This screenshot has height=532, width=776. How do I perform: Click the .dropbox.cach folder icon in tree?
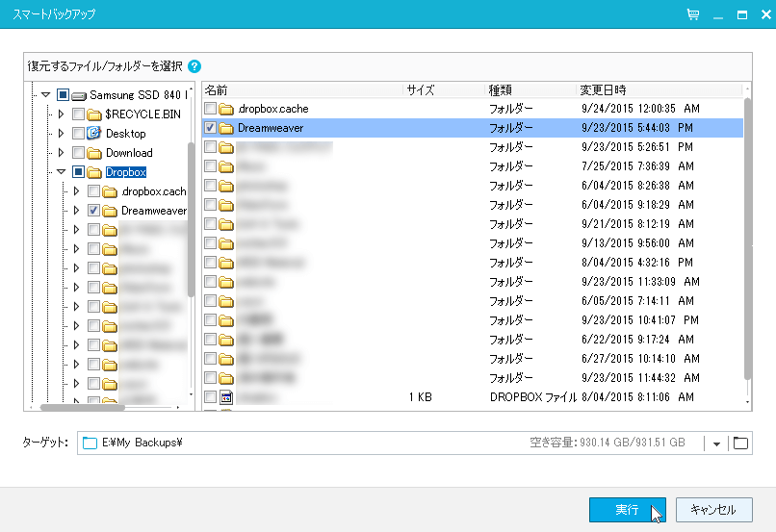(x=110, y=191)
